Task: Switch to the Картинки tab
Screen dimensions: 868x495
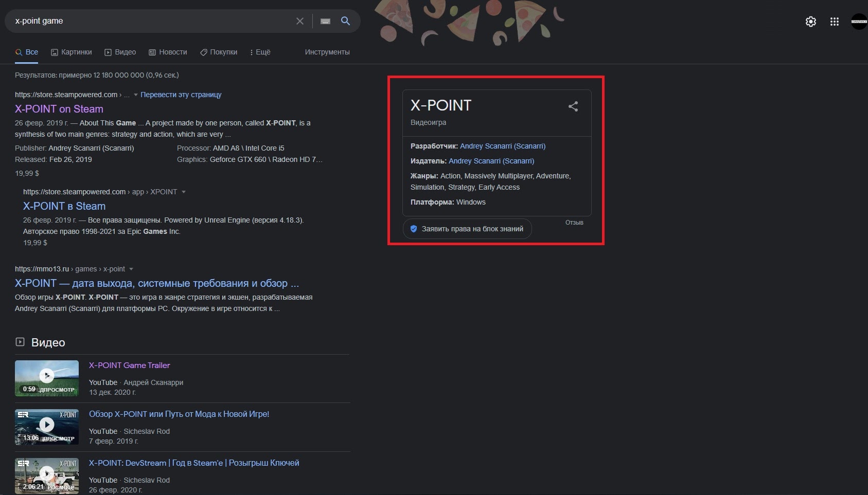Action: pos(72,52)
